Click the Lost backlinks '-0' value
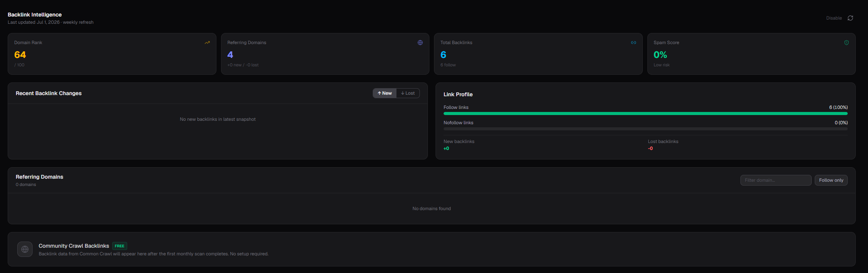 point(650,148)
